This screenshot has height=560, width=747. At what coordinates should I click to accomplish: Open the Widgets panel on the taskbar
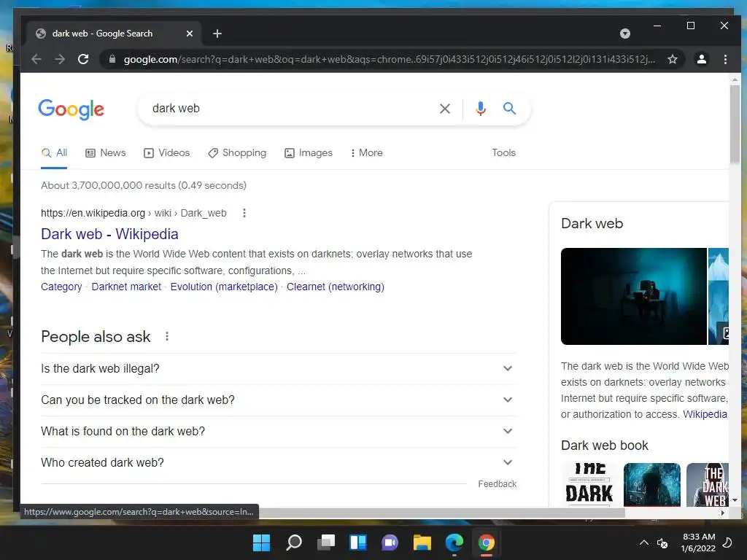(x=357, y=542)
